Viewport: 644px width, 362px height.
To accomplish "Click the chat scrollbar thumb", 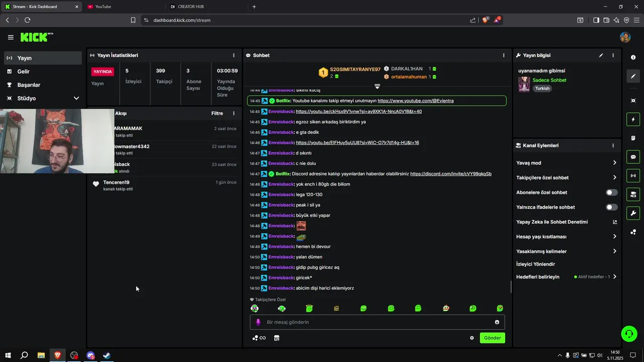I will point(511,287).
